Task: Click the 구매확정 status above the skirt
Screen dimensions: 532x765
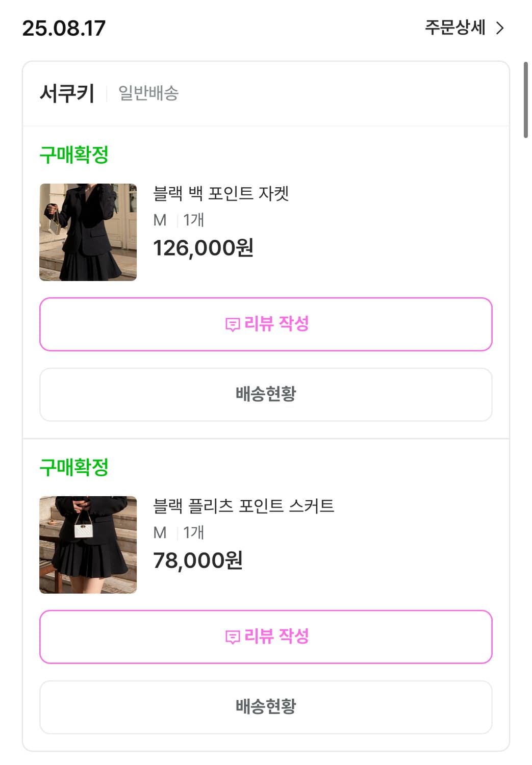Action: pos(74,467)
